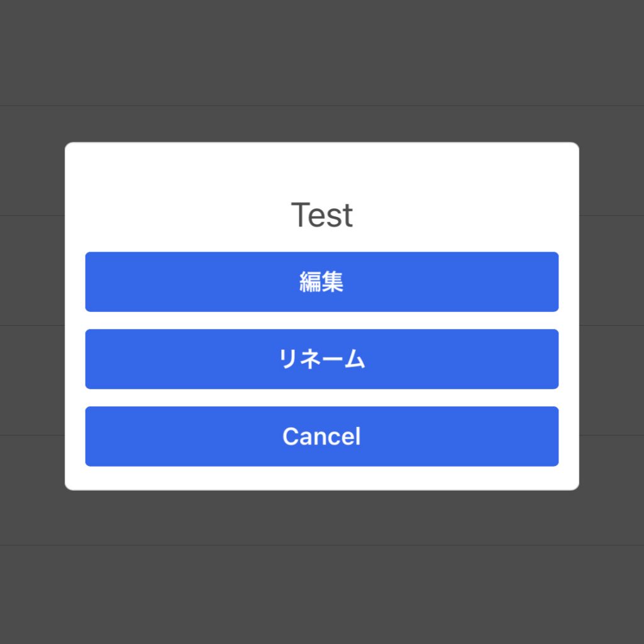Choose edit (編集) for the Test item
Image resolution: width=644 pixels, height=644 pixels.
(x=321, y=282)
